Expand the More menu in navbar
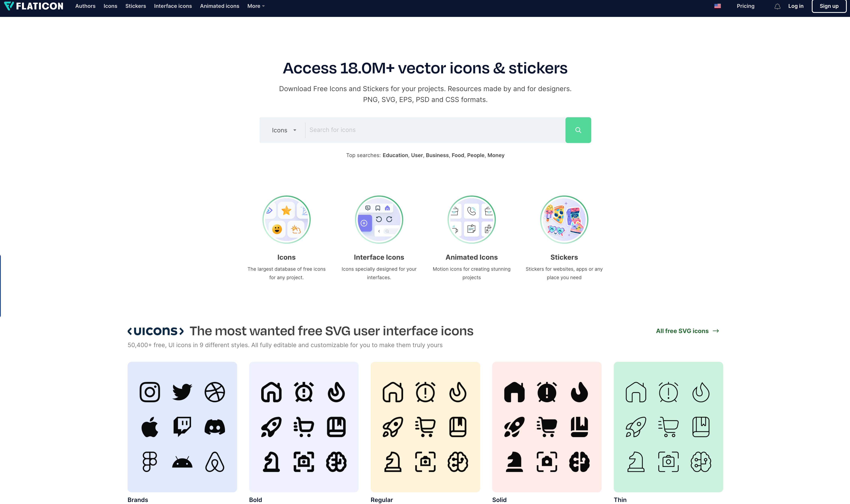Viewport: 850px width, 504px height. (x=256, y=6)
